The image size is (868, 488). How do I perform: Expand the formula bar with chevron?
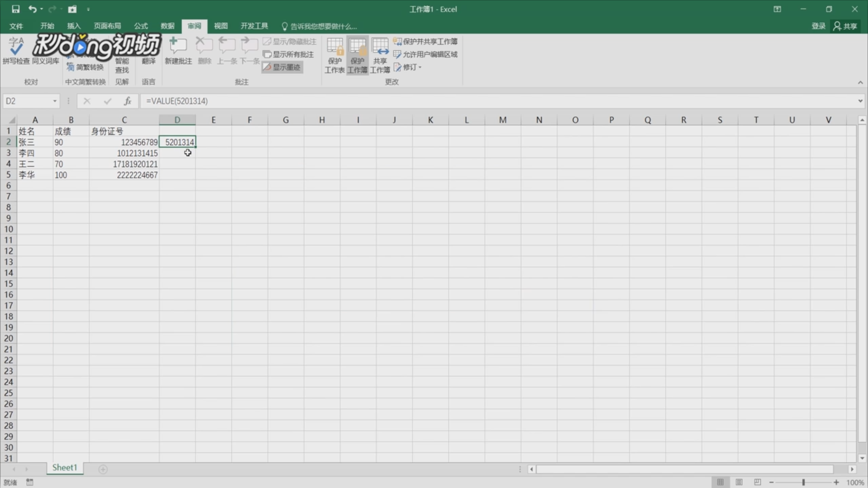click(x=860, y=101)
